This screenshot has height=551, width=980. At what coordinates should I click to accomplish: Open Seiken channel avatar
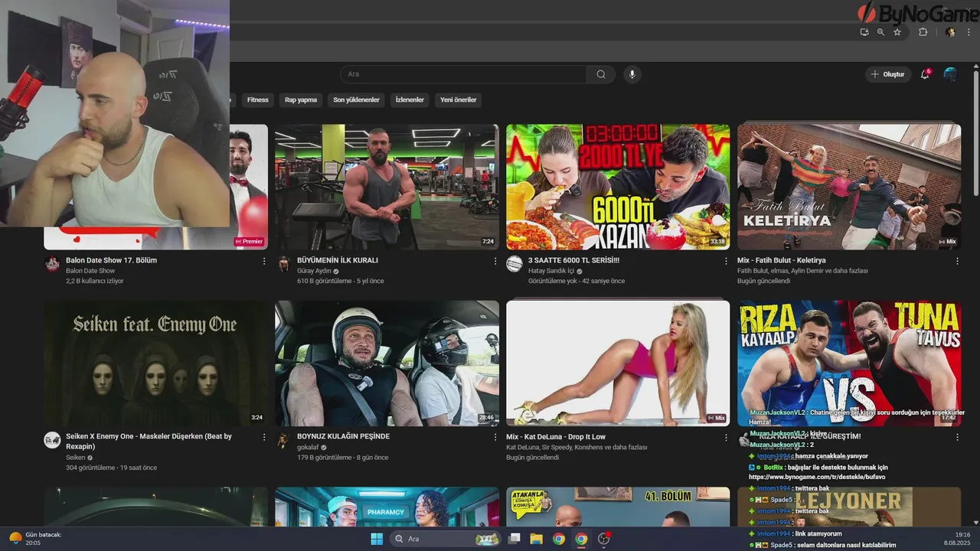tap(52, 440)
